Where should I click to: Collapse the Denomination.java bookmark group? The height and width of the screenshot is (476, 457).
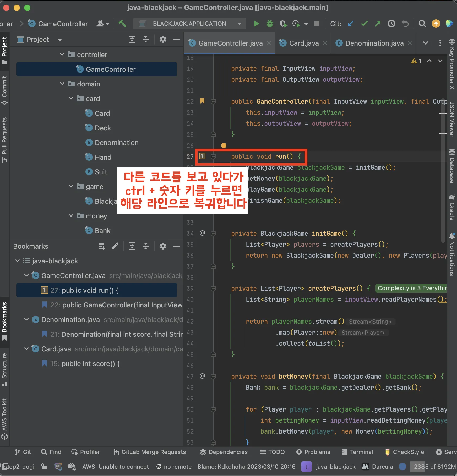coord(26,319)
